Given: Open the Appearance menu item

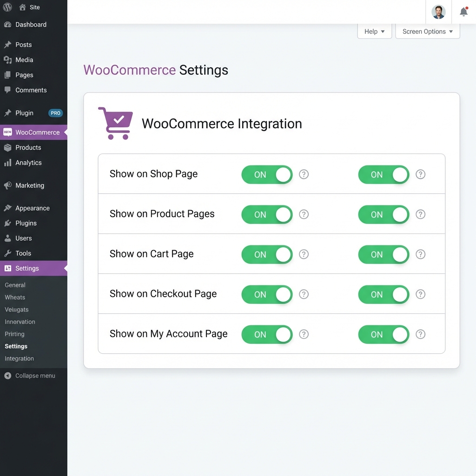Looking at the screenshot, I should (33, 208).
